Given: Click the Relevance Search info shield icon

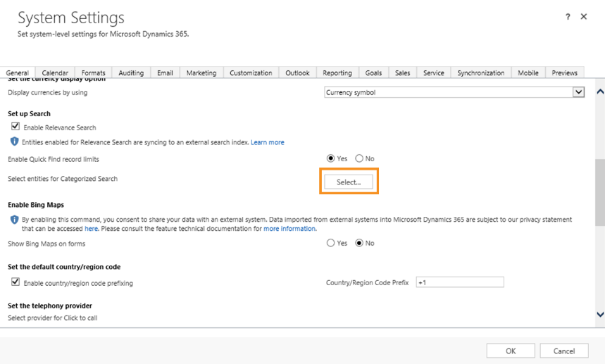Looking at the screenshot, I should tap(15, 142).
